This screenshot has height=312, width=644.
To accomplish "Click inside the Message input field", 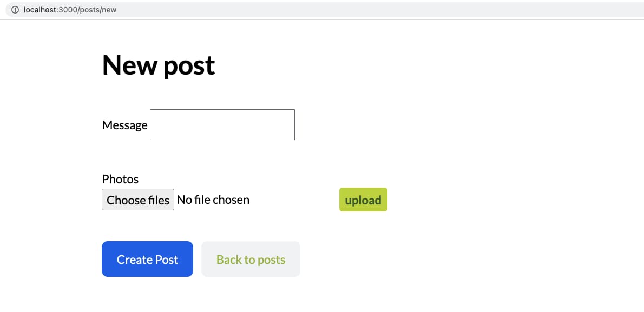I will click(x=222, y=124).
